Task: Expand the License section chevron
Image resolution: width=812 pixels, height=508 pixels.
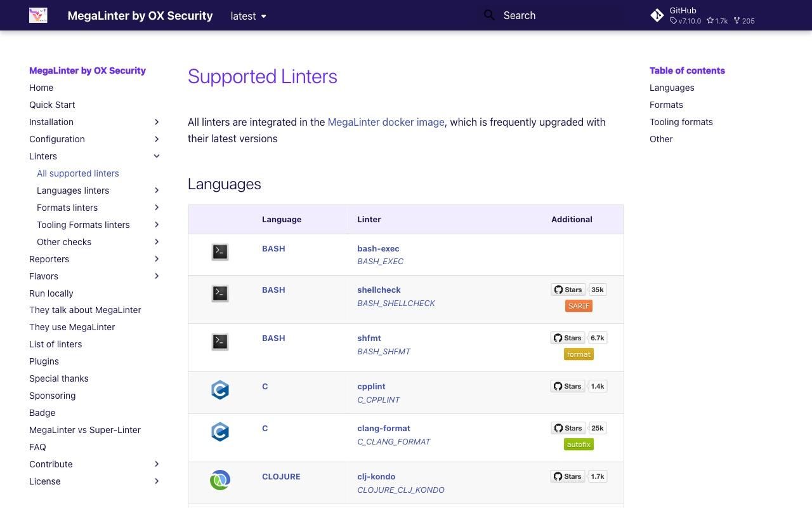Action: click(157, 481)
